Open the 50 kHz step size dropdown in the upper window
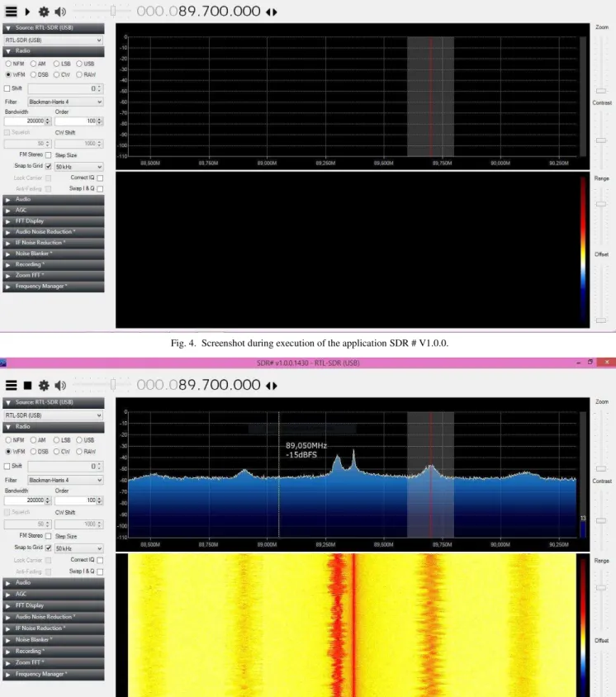This screenshot has height=697, width=616. pos(78,167)
